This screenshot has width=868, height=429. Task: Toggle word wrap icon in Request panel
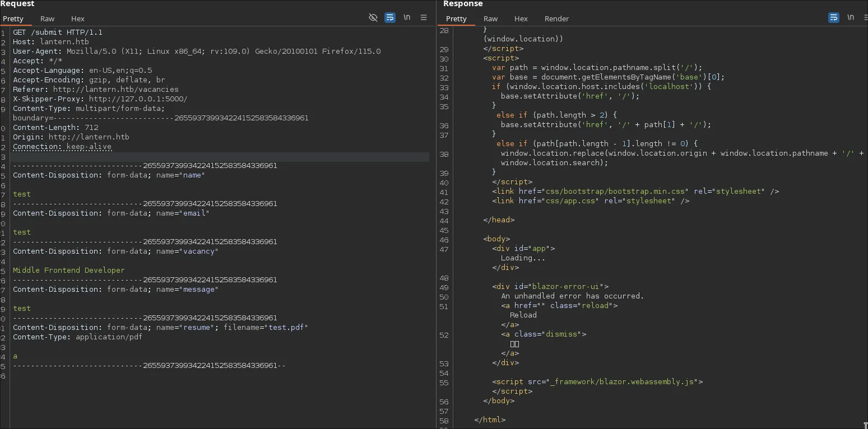pyautogui.click(x=390, y=18)
